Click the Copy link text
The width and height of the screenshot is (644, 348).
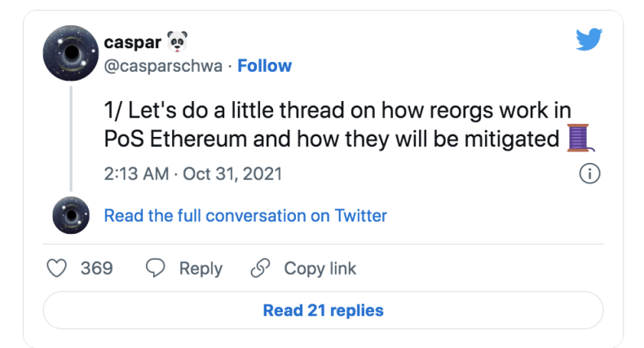[320, 268]
